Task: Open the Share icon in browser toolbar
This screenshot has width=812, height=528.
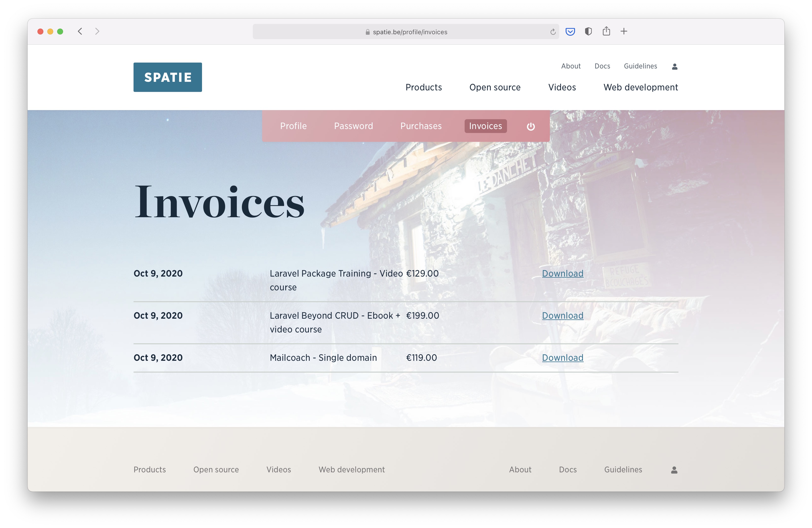Action: (606, 31)
